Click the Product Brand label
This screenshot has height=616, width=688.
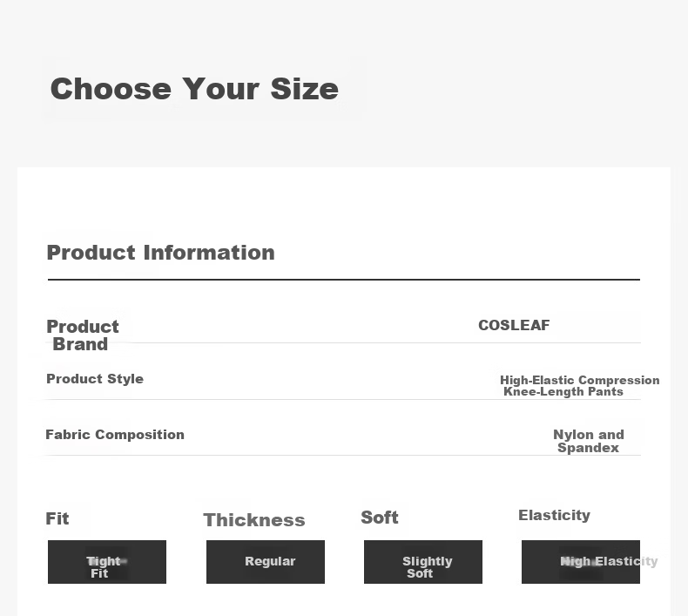[x=83, y=335]
